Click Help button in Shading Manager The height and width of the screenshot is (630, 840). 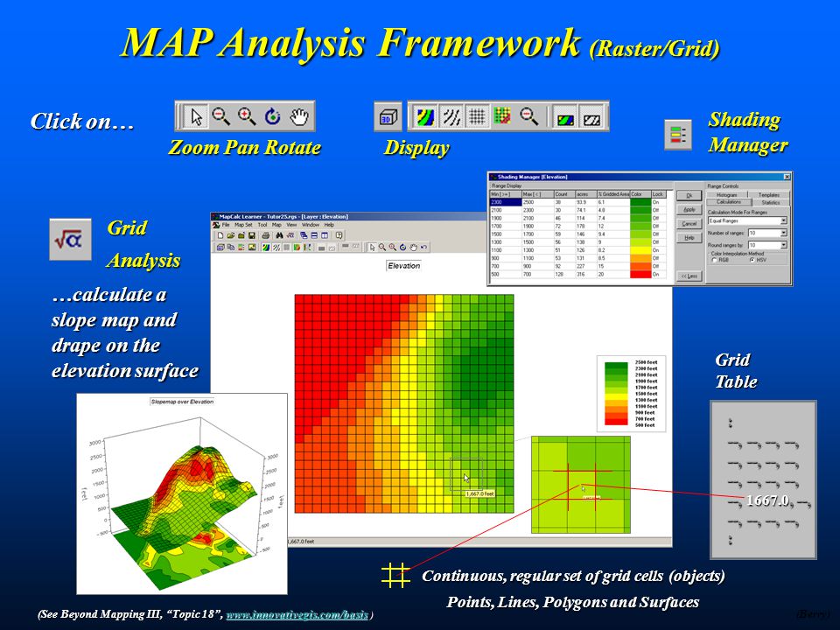pos(689,238)
